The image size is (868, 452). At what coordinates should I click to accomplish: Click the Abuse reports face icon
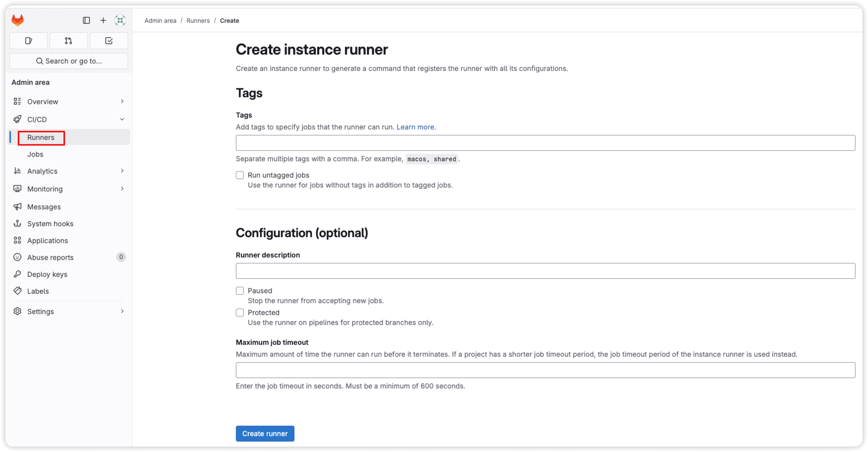click(17, 257)
